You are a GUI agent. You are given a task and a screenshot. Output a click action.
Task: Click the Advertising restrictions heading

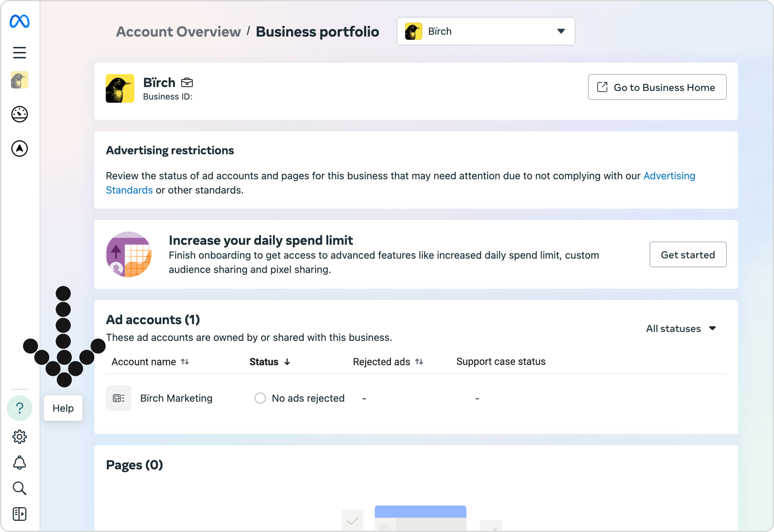pyautogui.click(x=170, y=150)
